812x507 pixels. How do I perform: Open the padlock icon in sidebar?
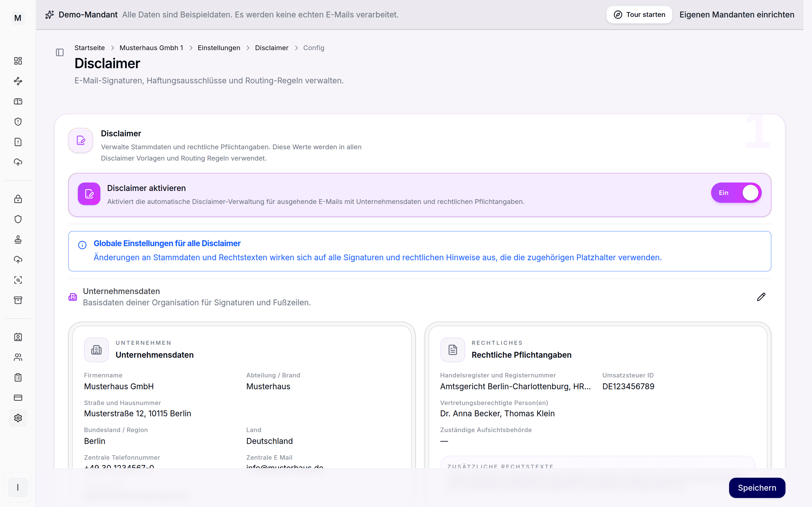[18, 199]
